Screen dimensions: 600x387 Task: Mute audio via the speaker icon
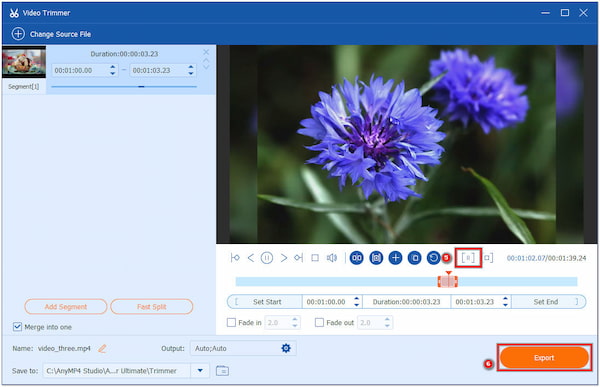click(x=331, y=258)
